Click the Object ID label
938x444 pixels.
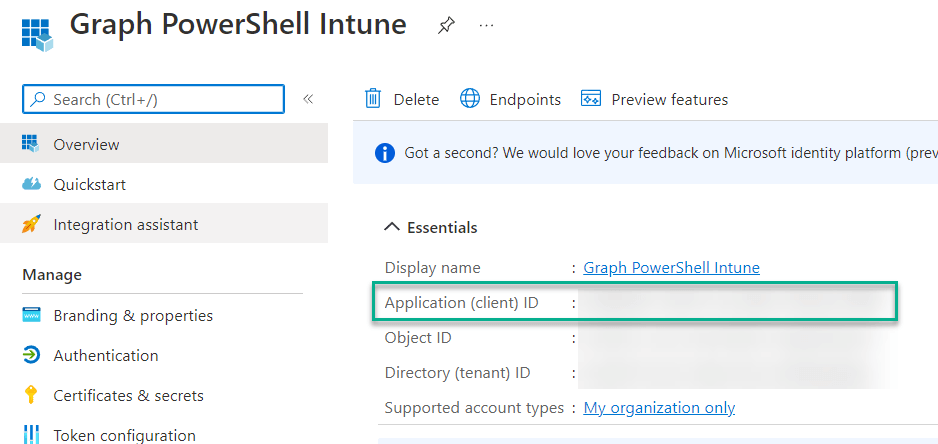click(x=418, y=338)
